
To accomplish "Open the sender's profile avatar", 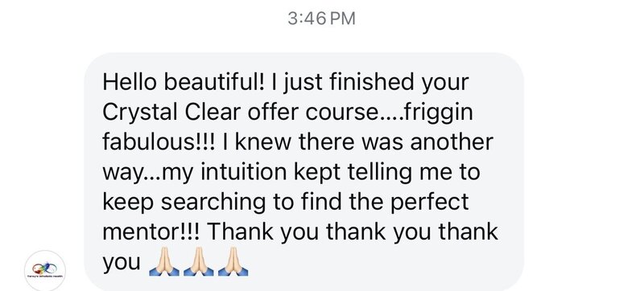I will [x=45, y=270].
